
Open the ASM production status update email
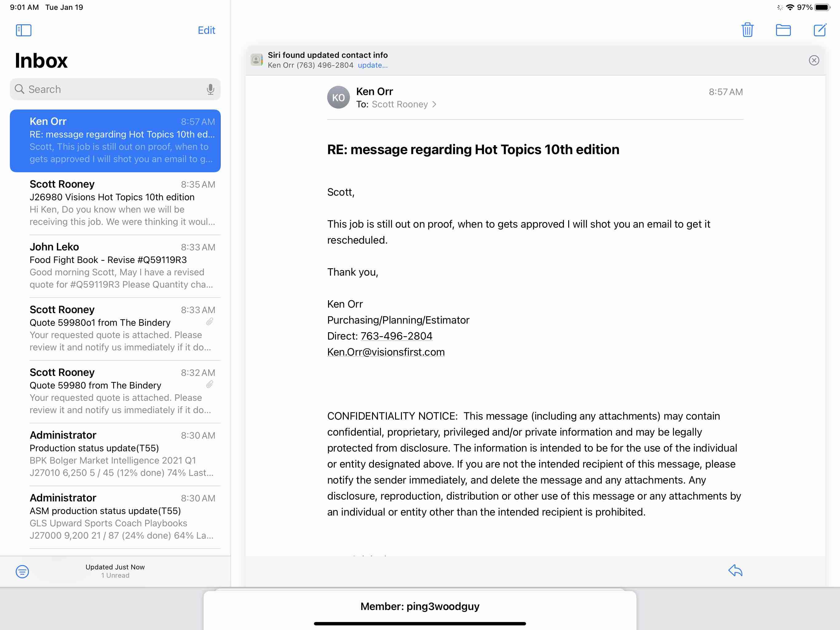pyautogui.click(x=121, y=516)
